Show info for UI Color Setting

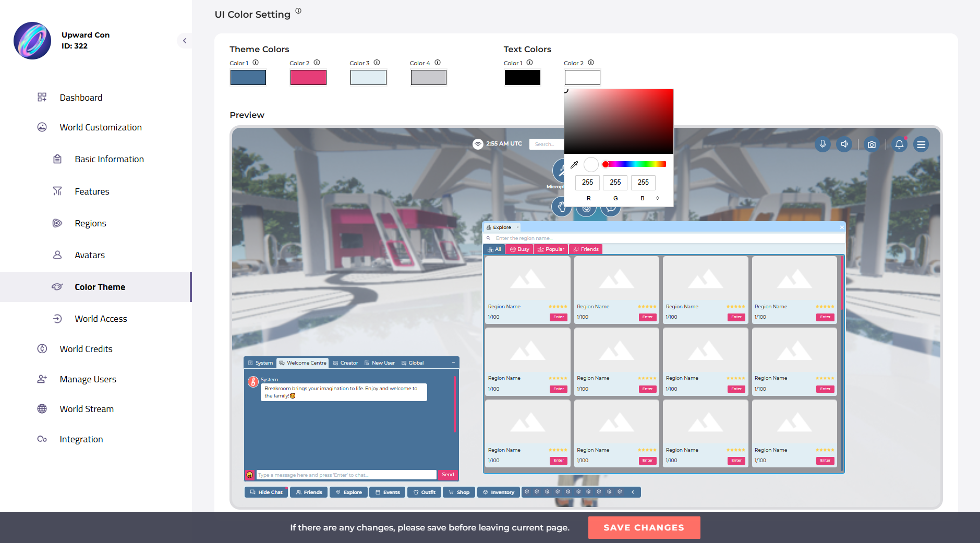(298, 11)
